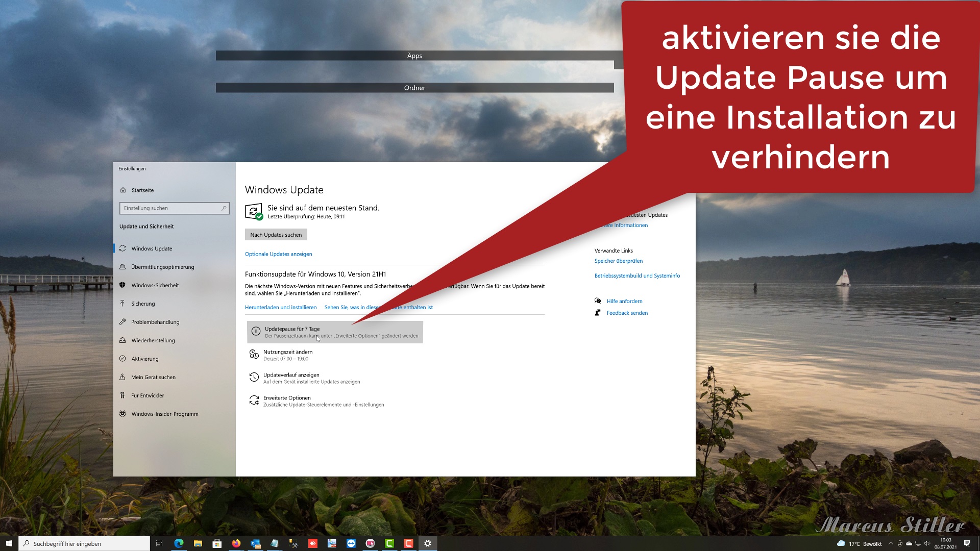Launch Microsoft Edge from taskbar
980x551 pixels.
[x=179, y=543]
